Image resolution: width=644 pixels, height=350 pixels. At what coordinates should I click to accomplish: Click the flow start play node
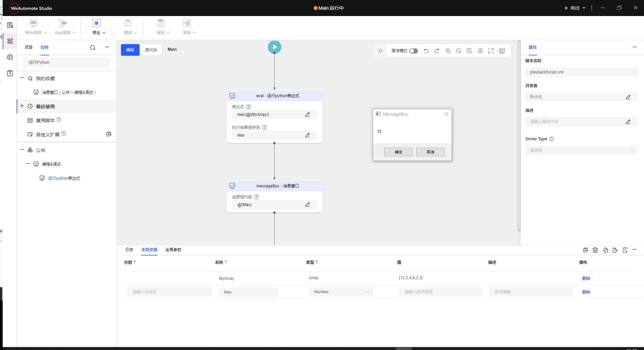pos(275,47)
